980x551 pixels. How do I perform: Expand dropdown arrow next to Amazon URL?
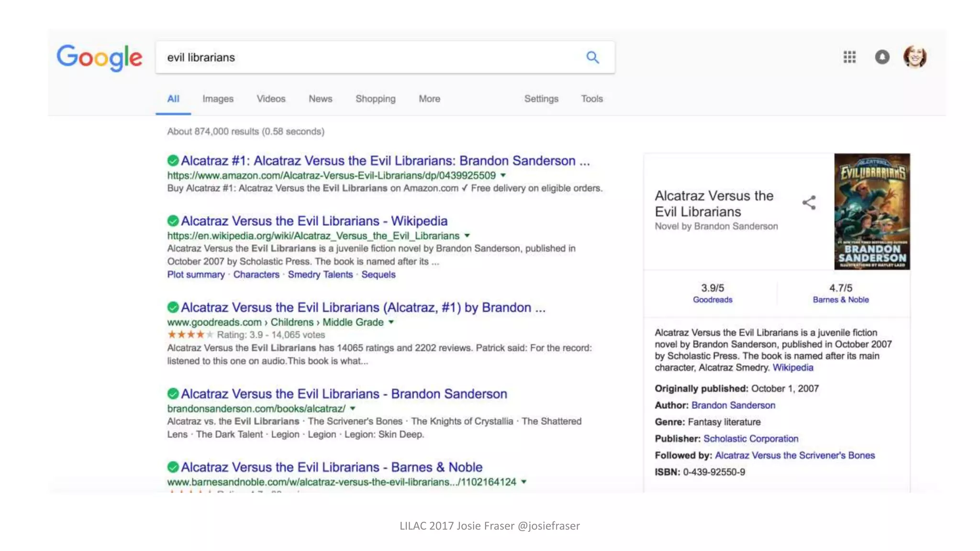pyautogui.click(x=503, y=176)
